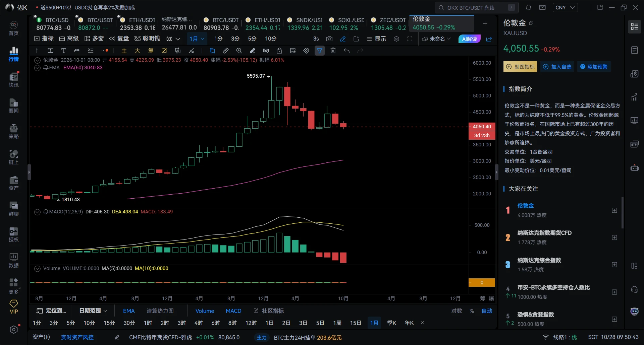
Task: Toggle the MACD indicator
Action: pos(233,311)
